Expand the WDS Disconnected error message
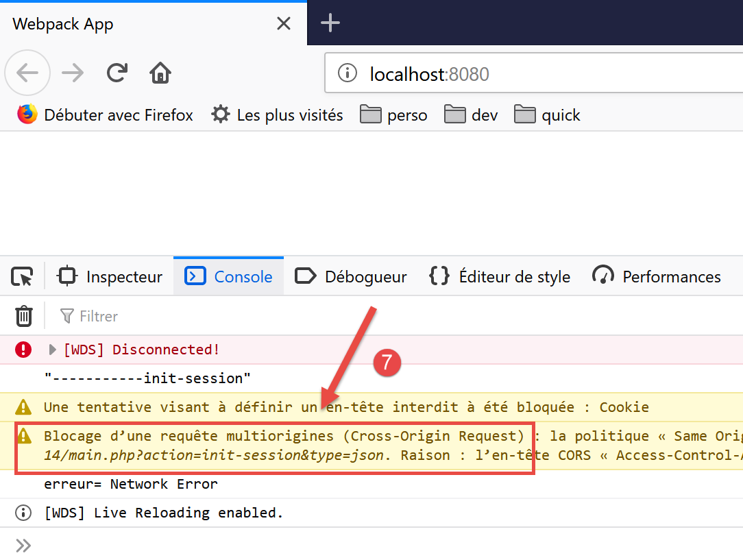This screenshot has height=560, width=743. [x=53, y=350]
